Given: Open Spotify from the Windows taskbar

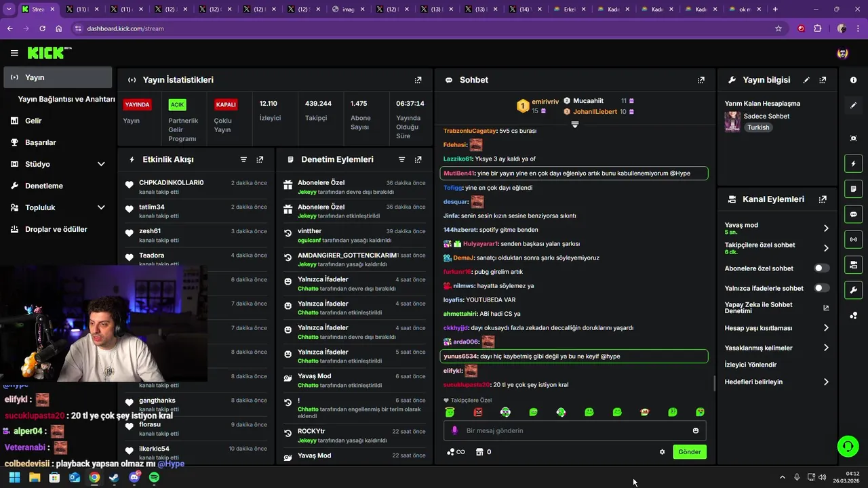Looking at the screenshot, I should pos(154,477).
